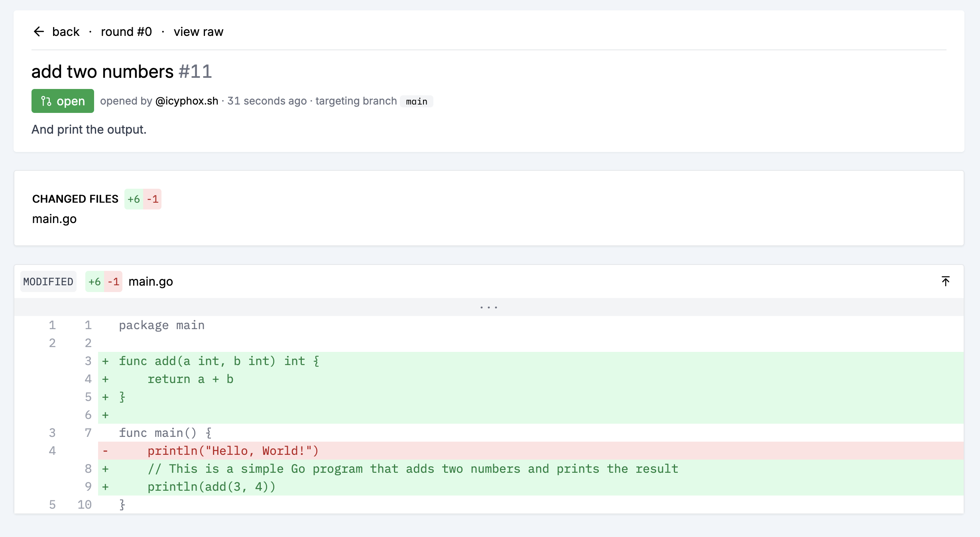Select the "round #0" item
Image resolution: width=980 pixels, height=537 pixels.
pos(126,32)
